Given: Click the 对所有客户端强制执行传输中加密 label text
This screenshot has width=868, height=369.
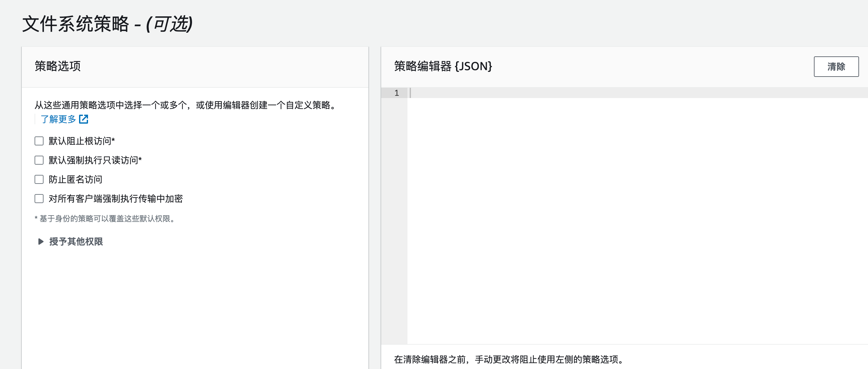Looking at the screenshot, I should (x=116, y=199).
